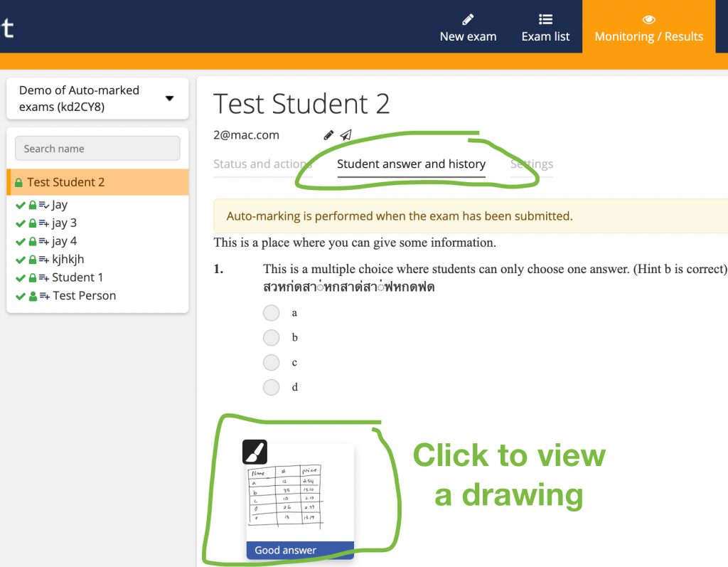Click the eye icon in Monitoring / Results

(648, 19)
